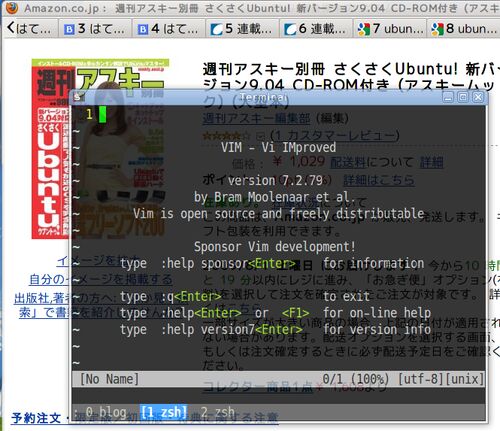500x431 pixels.
Task: Open the 1 カスタマーレビュー link
Action: tap(335, 135)
